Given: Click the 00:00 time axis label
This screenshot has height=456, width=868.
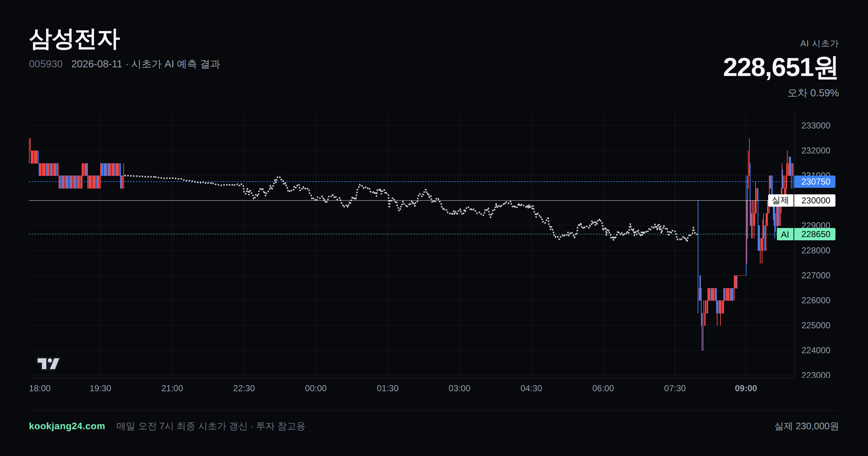Looking at the screenshot, I should pos(316,388).
